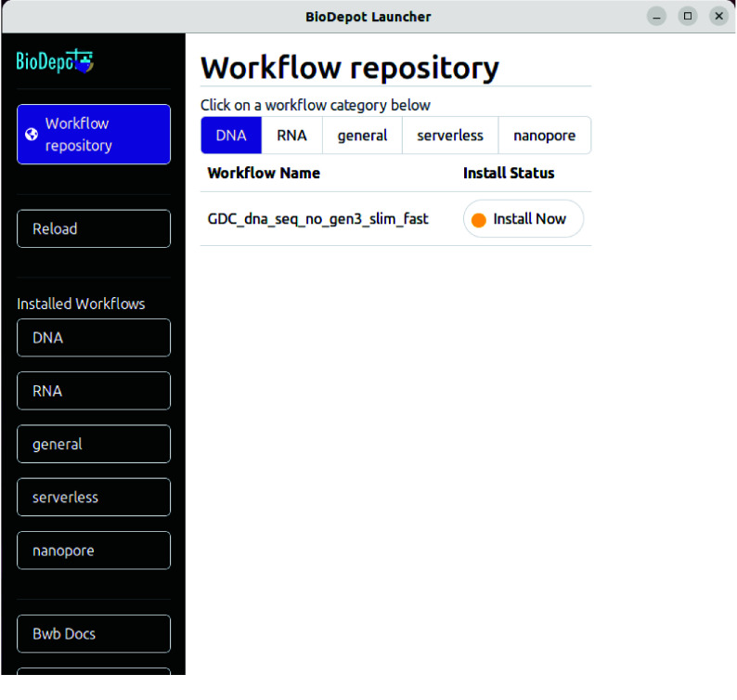Screen dimensions: 737x700
Task: Open the general category tab
Action: click(x=362, y=136)
